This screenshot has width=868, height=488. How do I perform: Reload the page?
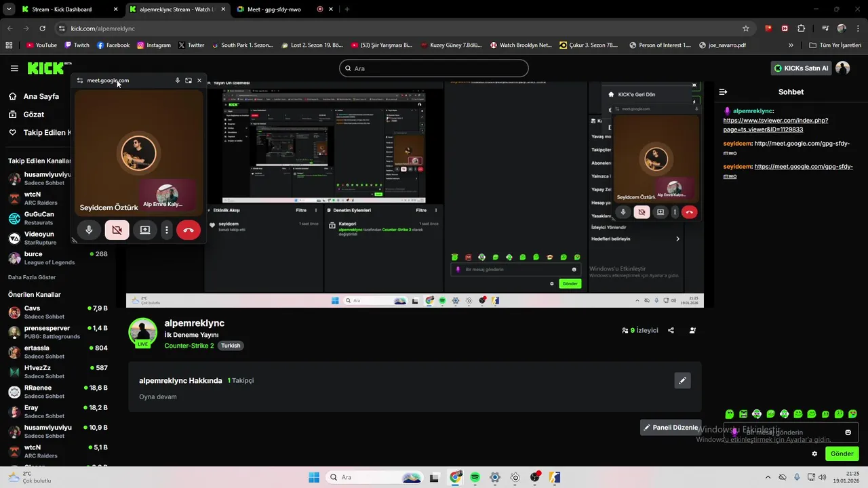pos(42,28)
